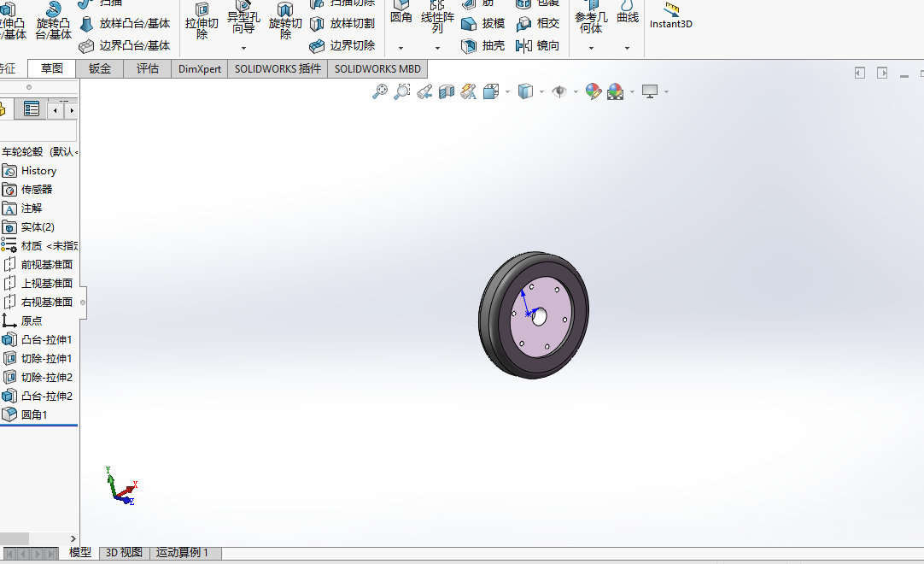Click the Dynamic Annotation Views icon
Screen dimensions: 924x564
click(469, 91)
